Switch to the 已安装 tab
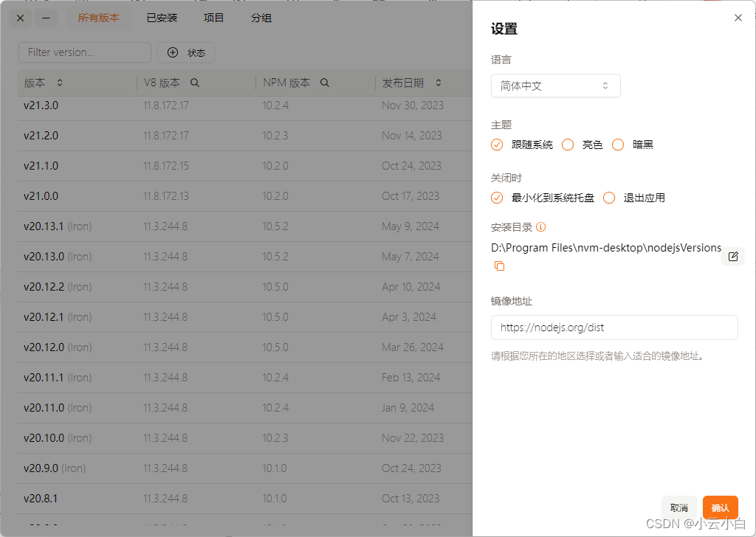This screenshot has height=537, width=756. tap(161, 18)
